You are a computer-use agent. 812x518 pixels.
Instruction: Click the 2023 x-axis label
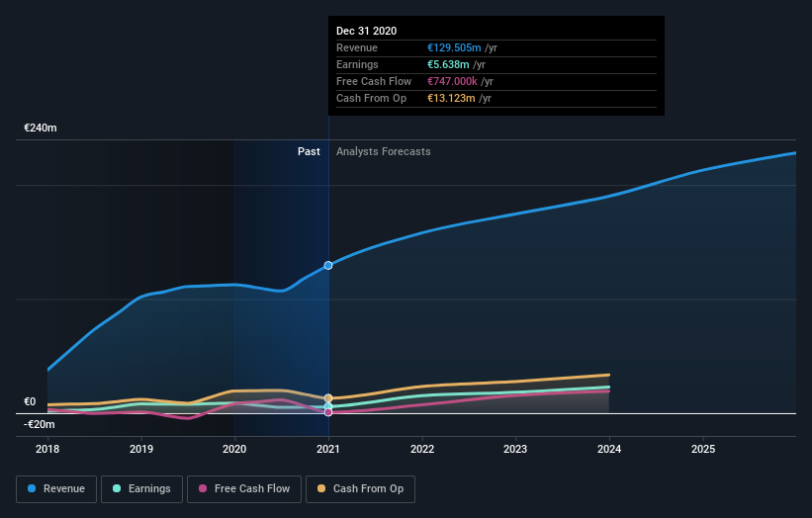(515, 449)
